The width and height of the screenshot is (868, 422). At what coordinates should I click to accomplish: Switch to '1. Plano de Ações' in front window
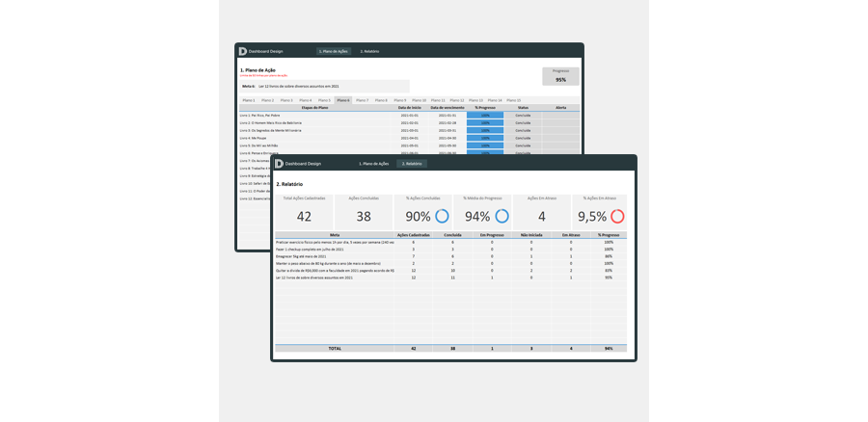click(374, 164)
